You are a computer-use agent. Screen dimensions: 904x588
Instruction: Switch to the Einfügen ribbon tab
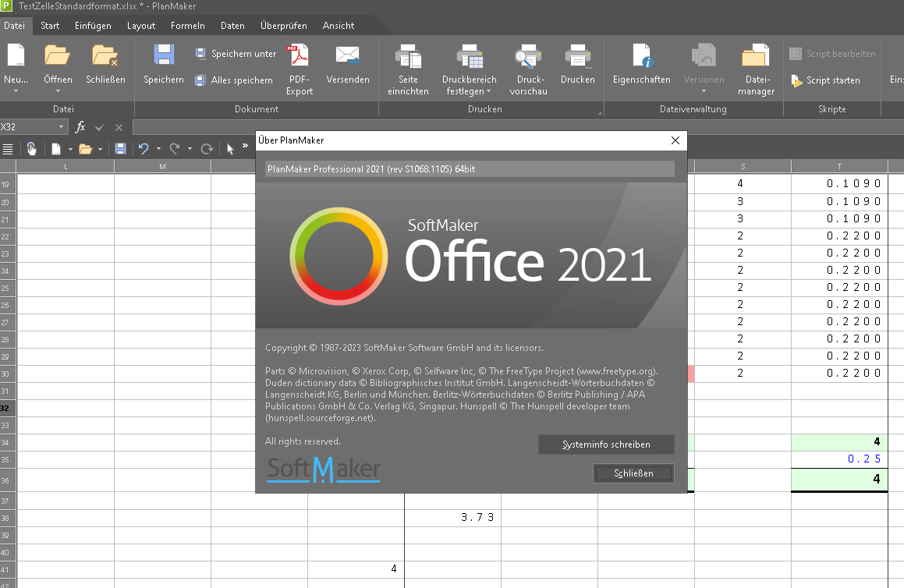click(93, 26)
